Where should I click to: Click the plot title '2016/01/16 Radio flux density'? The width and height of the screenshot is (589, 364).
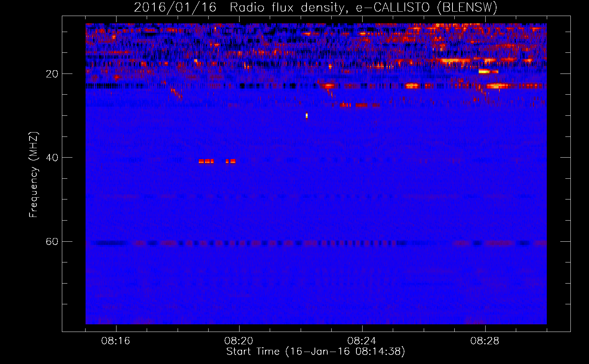point(315,7)
